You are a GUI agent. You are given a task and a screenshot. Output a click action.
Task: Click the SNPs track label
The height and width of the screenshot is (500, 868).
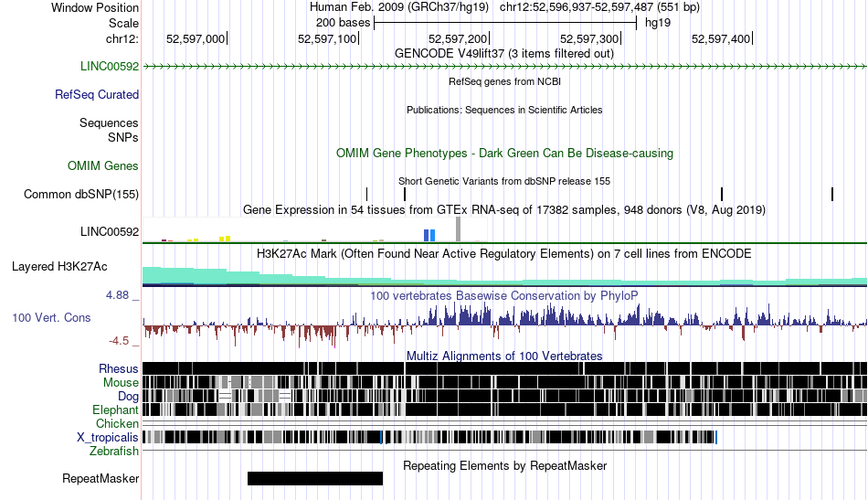click(123, 137)
